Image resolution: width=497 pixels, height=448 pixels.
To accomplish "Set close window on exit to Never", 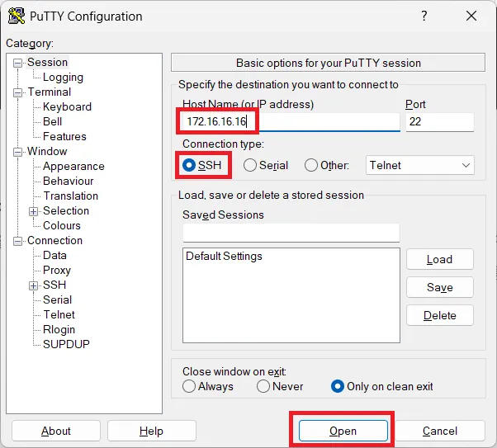I will click(263, 386).
